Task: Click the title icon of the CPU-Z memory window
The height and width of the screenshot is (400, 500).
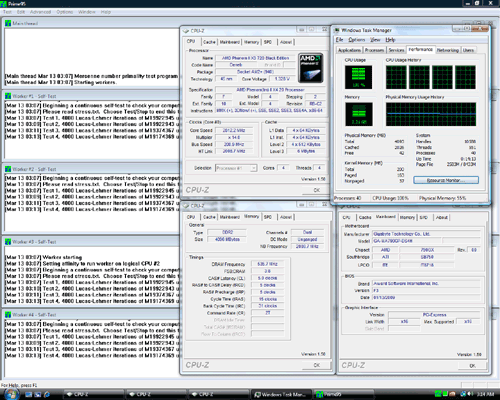Action: [186, 206]
